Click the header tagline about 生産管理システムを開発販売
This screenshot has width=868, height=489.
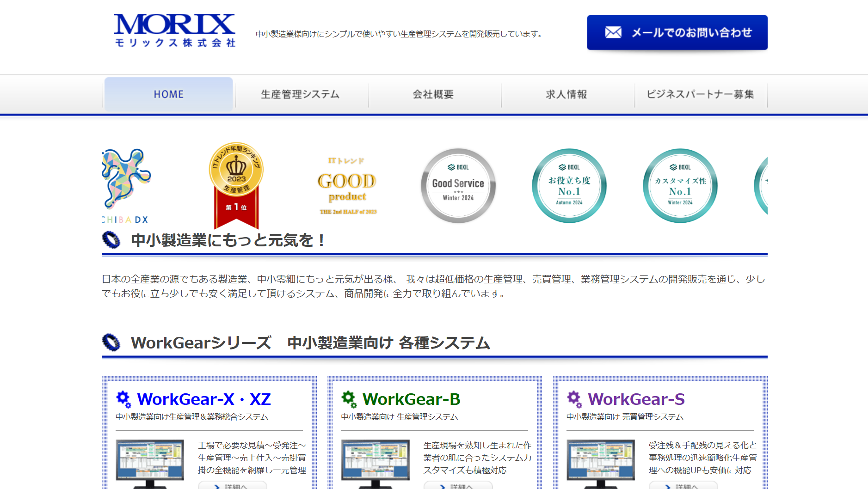pos(400,34)
